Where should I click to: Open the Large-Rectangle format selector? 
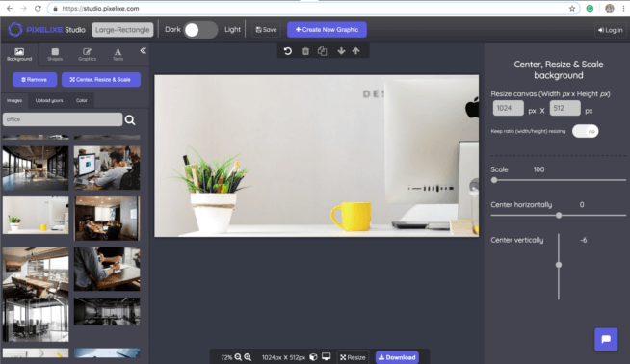[x=122, y=30]
